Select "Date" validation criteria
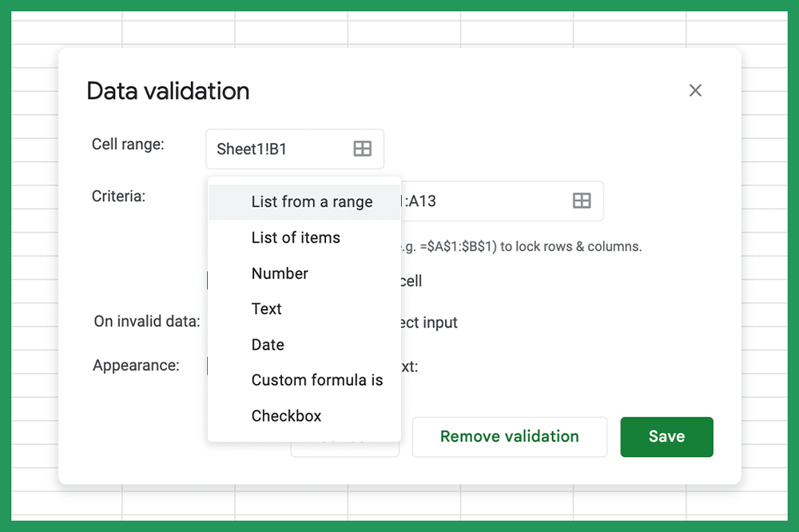Screen dimensions: 799x532 tap(267, 344)
